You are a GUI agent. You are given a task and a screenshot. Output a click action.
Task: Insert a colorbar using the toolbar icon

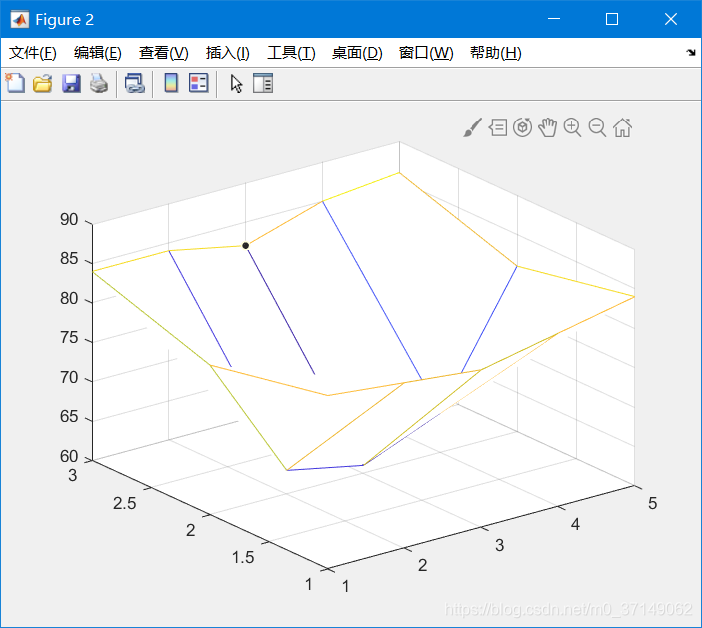[x=171, y=83]
